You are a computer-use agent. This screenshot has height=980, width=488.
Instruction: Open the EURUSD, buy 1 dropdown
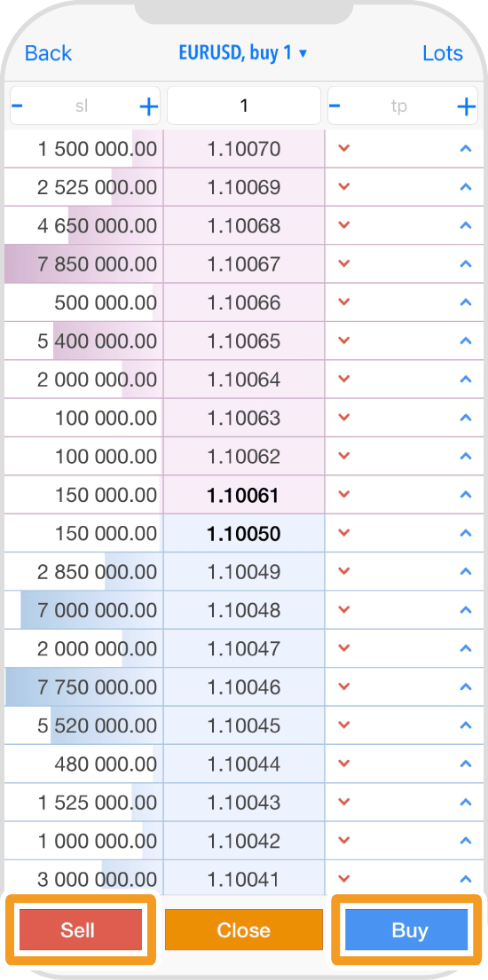click(x=243, y=53)
